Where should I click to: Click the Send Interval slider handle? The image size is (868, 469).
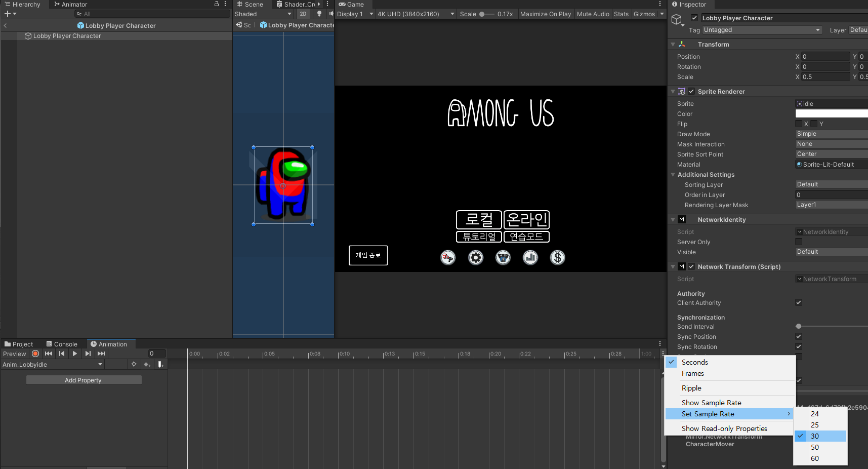click(799, 327)
